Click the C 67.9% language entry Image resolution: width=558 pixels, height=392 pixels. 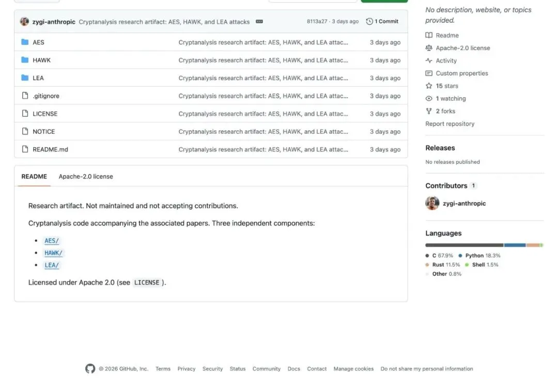tap(440, 256)
